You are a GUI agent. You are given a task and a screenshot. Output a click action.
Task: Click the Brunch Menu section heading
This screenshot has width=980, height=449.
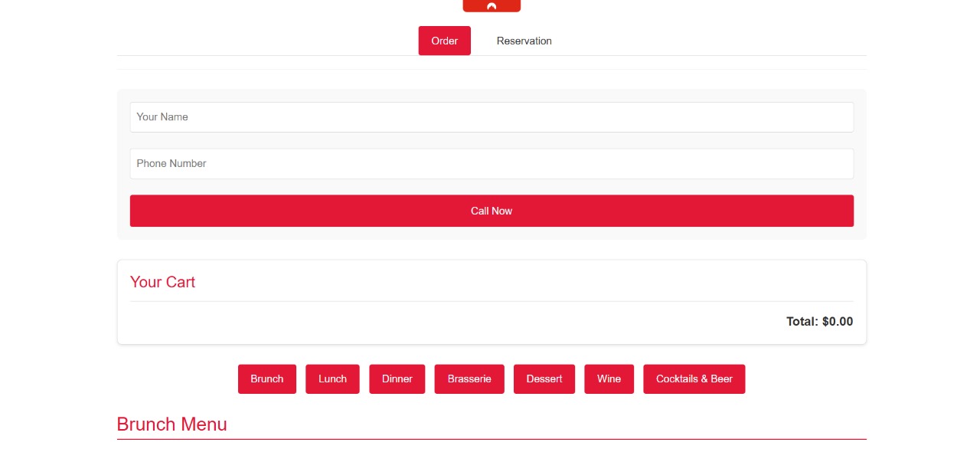(x=171, y=424)
